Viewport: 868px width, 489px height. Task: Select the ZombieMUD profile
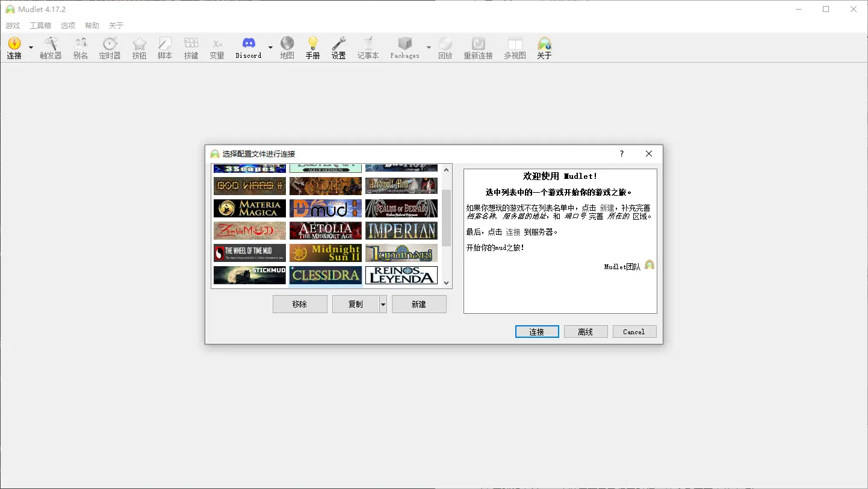[x=250, y=231]
